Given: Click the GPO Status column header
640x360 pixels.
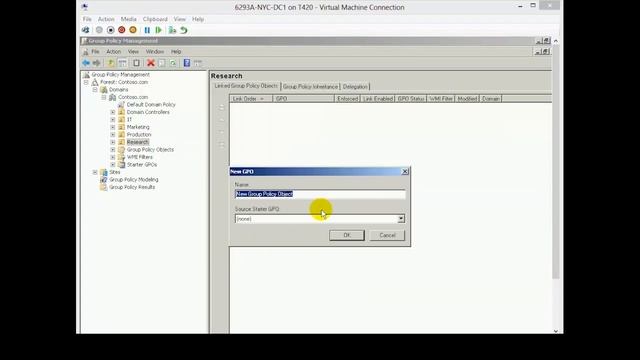Looking at the screenshot, I should (x=411, y=99).
